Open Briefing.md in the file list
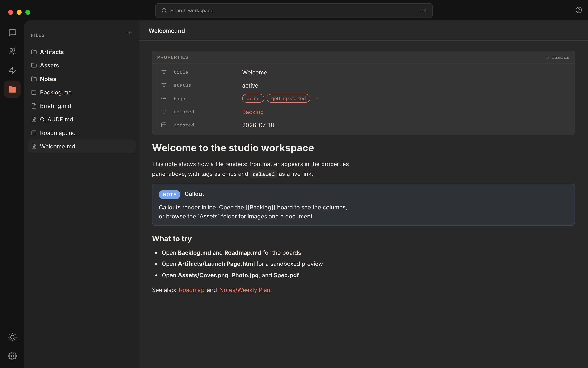 (x=82, y=106)
